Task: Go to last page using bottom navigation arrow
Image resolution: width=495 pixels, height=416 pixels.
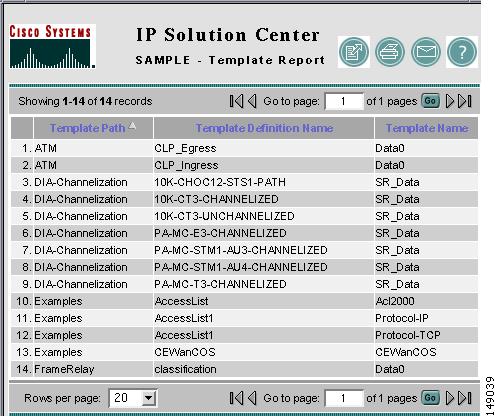Action: click(465, 398)
